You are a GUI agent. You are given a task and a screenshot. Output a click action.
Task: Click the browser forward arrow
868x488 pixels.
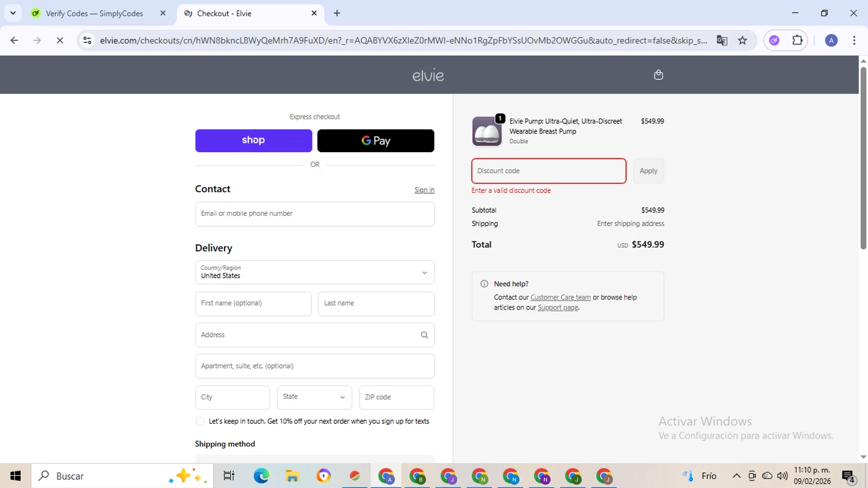coord(37,41)
